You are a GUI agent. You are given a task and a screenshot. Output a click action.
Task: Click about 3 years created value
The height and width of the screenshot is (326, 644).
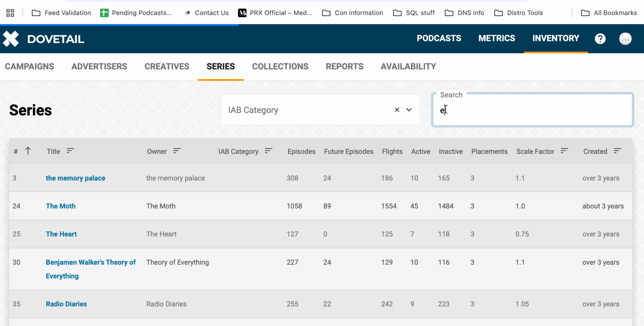603,206
